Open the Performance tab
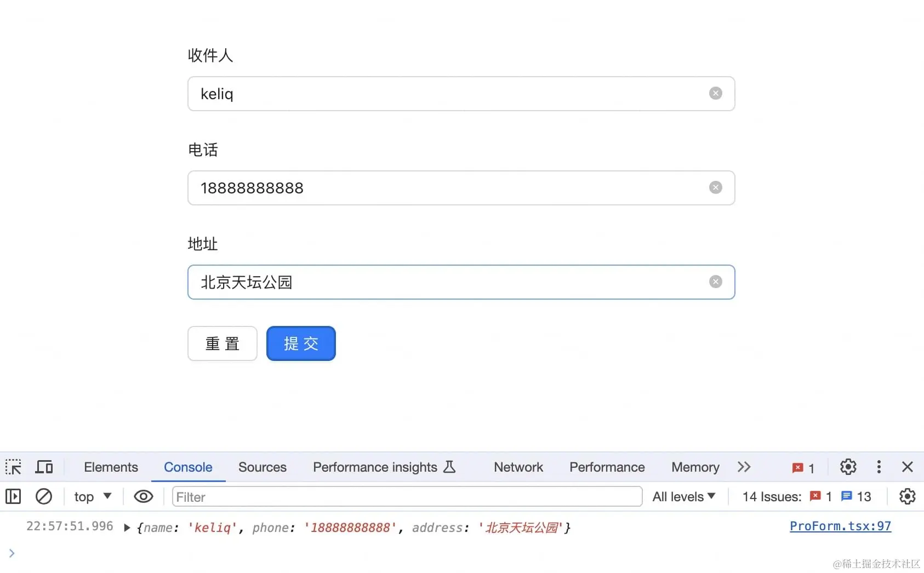924x573 pixels. click(607, 467)
